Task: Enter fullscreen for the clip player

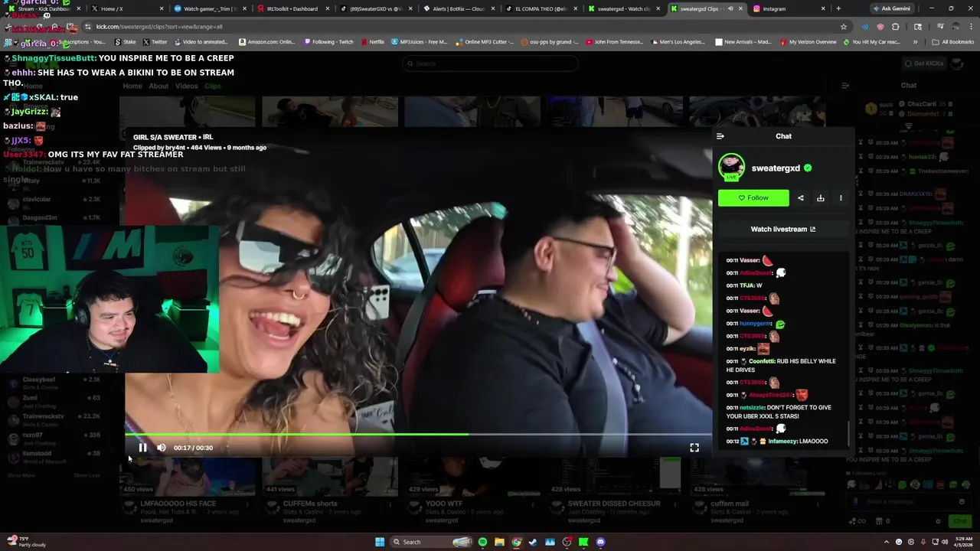Action: tap(694, 448)
